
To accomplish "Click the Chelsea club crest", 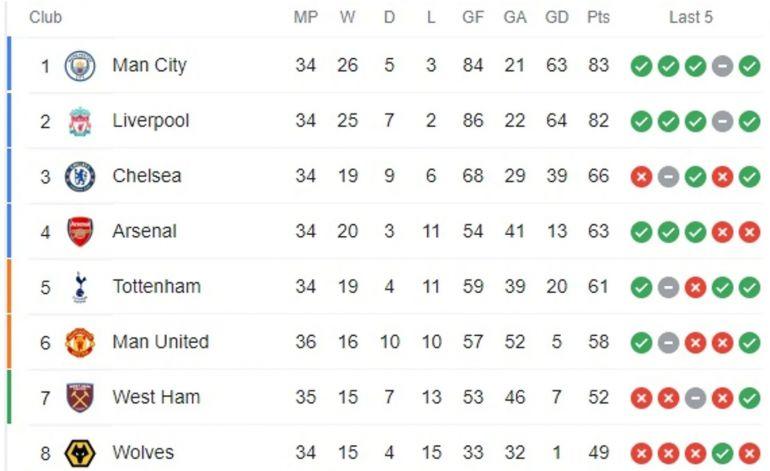I will [x=80, y=176].
